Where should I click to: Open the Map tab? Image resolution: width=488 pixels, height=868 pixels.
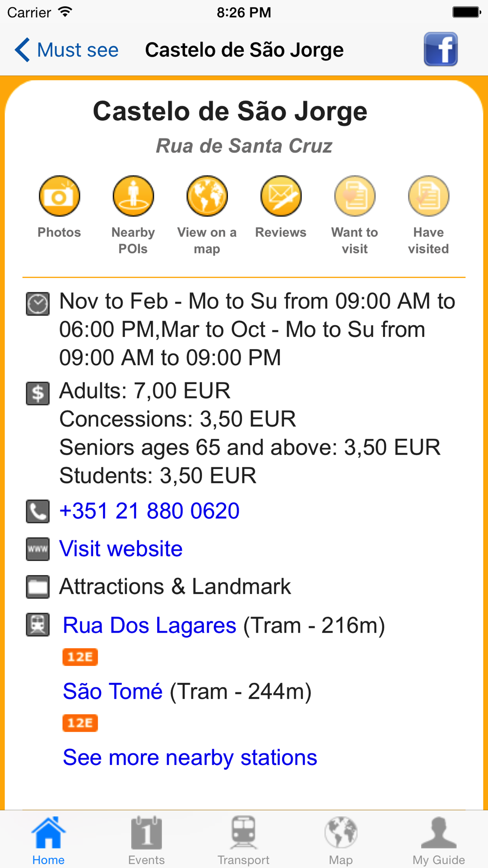341,840
